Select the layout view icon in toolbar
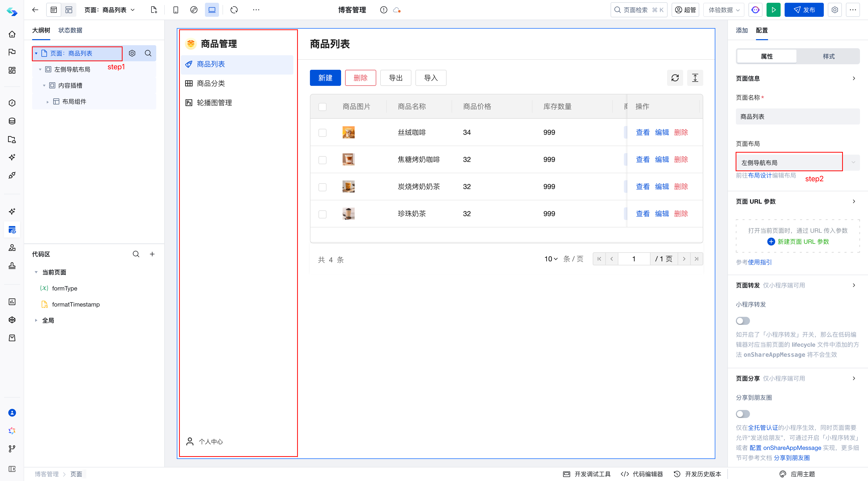This screenshot has width=868, height=481. (69, 10)
